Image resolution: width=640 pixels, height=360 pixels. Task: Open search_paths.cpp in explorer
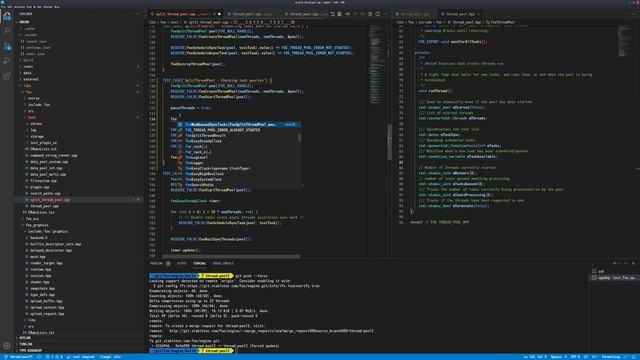(45, 193)
